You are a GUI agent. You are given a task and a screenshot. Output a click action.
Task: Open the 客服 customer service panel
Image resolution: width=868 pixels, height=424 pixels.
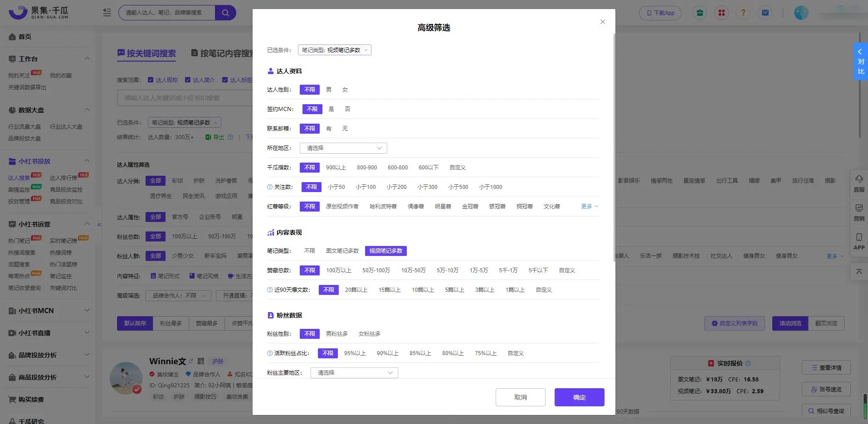pyautogui.click(x=858, y=184)
